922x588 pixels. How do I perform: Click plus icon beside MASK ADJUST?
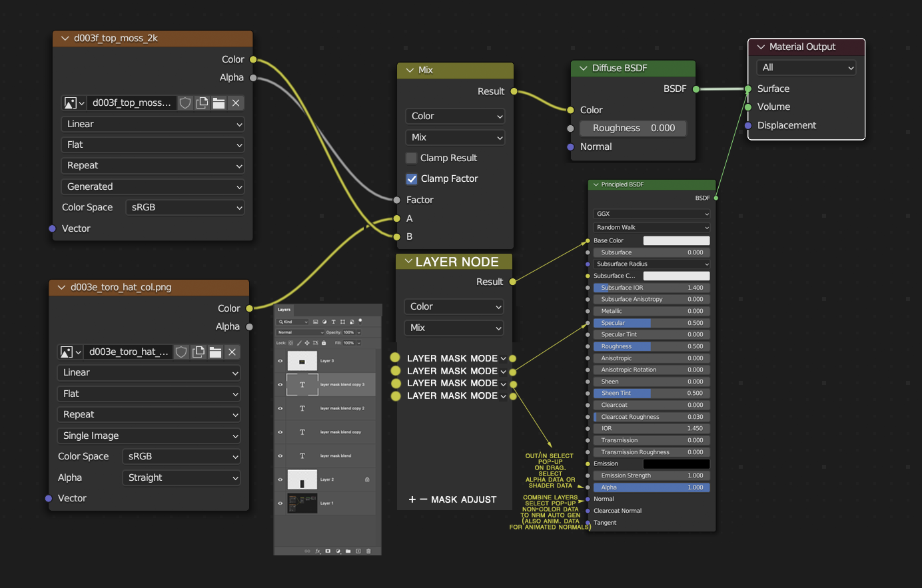tap(412, 499)
